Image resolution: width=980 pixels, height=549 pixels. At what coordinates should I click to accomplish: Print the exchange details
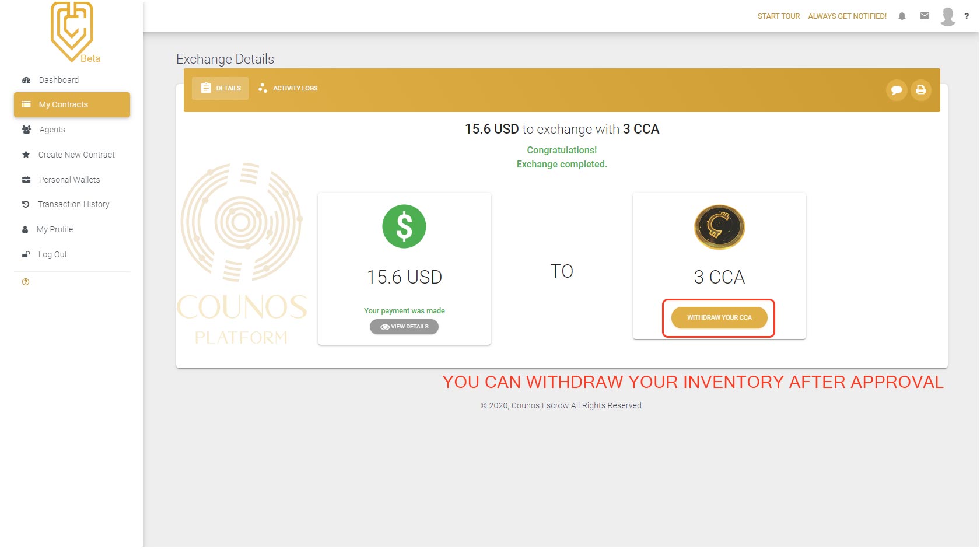click(921, 90)
